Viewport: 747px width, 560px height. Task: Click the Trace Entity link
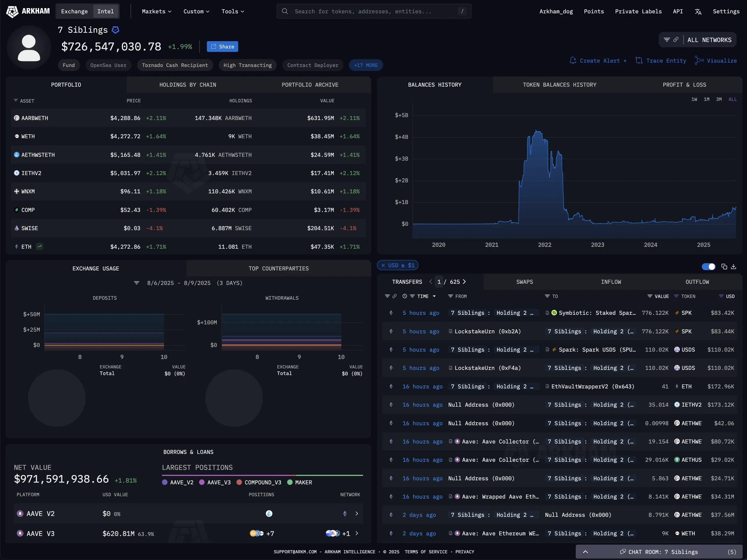661,61
